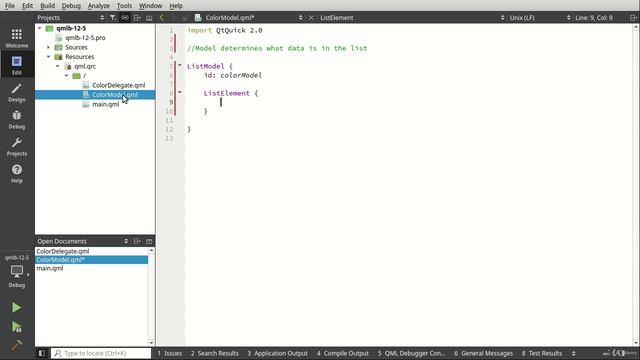Show the General Messages pane

click(484, 353)
